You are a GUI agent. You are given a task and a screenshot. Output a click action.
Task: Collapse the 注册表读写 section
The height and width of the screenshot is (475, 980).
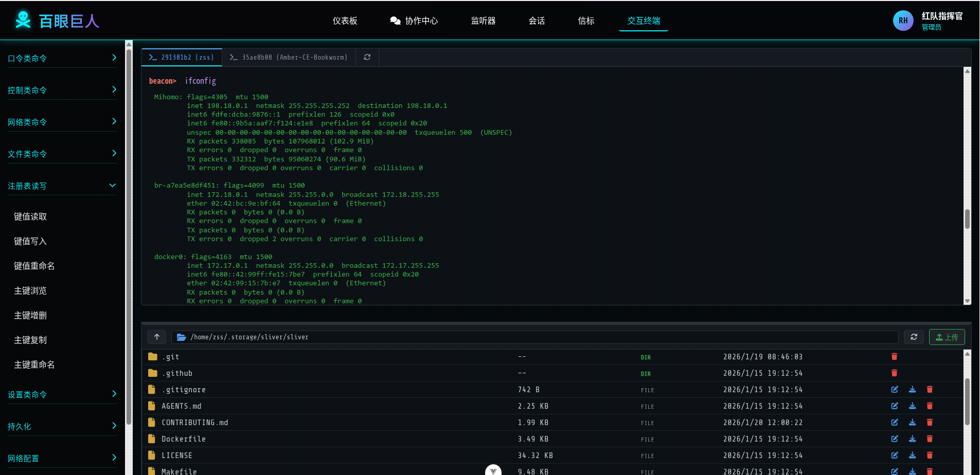click(62, 186)
